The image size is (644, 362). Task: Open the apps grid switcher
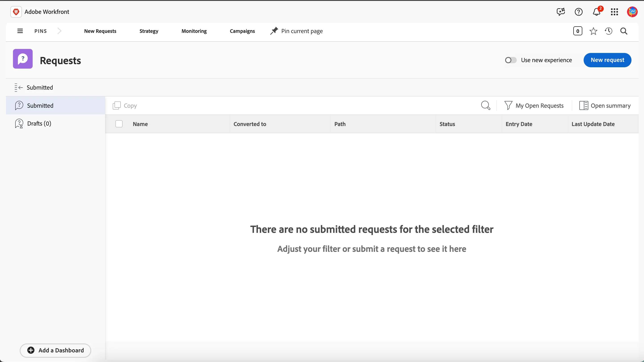pos(614,12)
